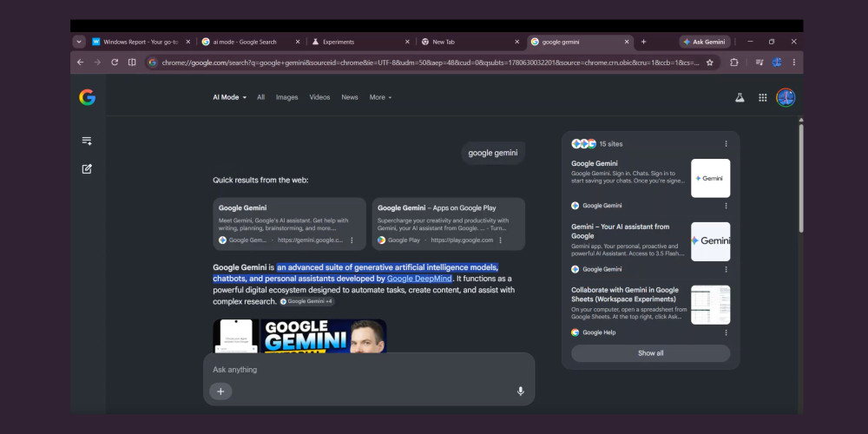
Task: Open the Google Gemini quick result card
Action: click(290, 224)
